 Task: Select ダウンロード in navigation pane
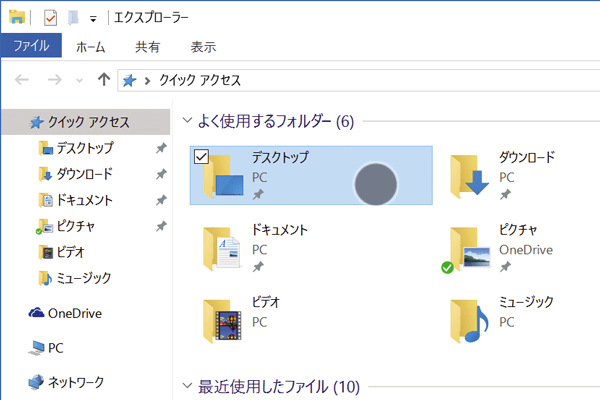(x=85, y=174)
